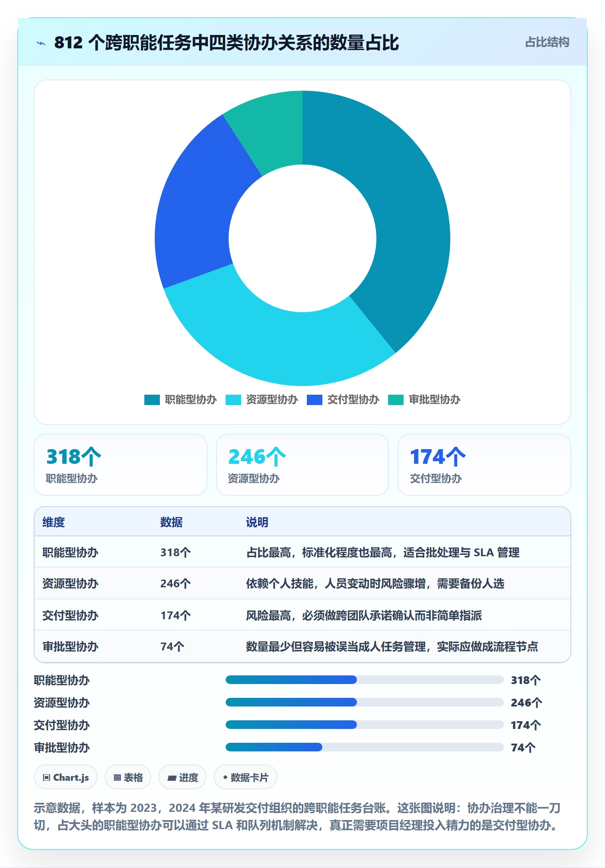This screenshot has height=868, width=605.
Task: Select the 246个 资源型协办 data card
Action: pos(302,465)
